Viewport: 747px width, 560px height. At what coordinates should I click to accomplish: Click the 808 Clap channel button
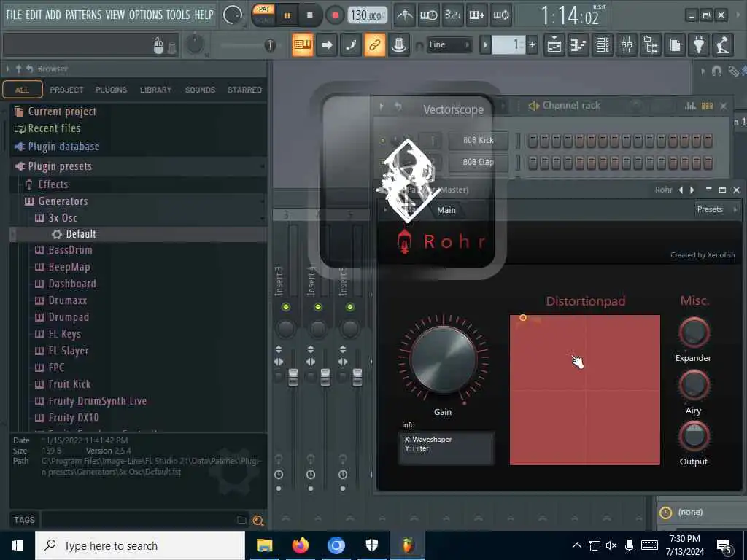click(x=479, y=163)
